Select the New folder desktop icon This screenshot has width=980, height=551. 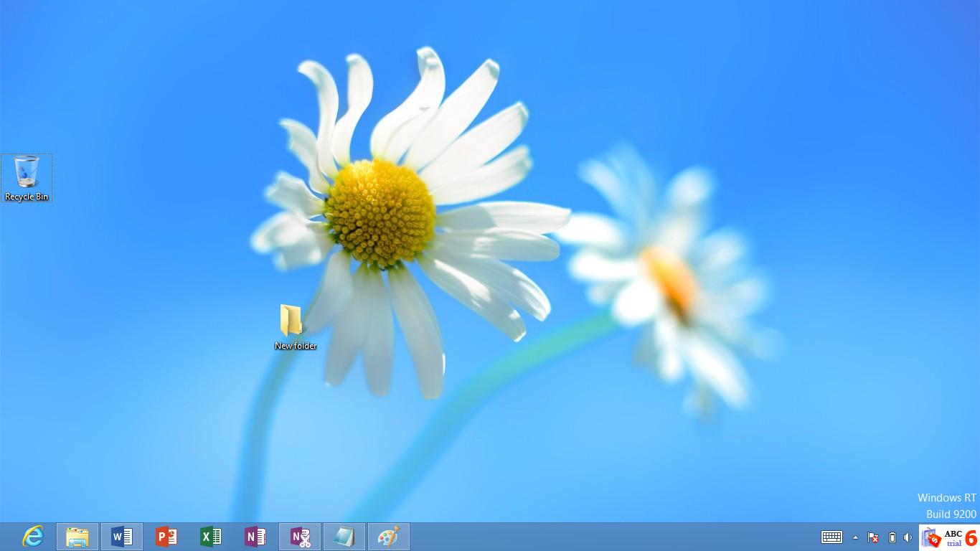coord(295,326)
